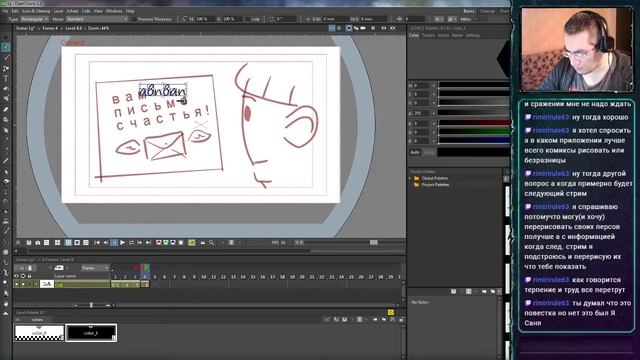Screen dimensions: 640x360
Task: Select the Project Palettes folder
Action: (435, 185)
